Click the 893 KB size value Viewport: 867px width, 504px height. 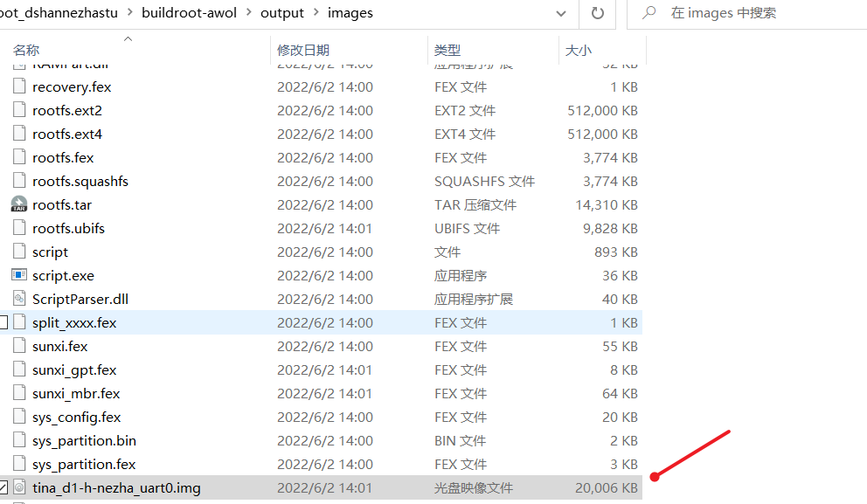click(x=616, y=252)
